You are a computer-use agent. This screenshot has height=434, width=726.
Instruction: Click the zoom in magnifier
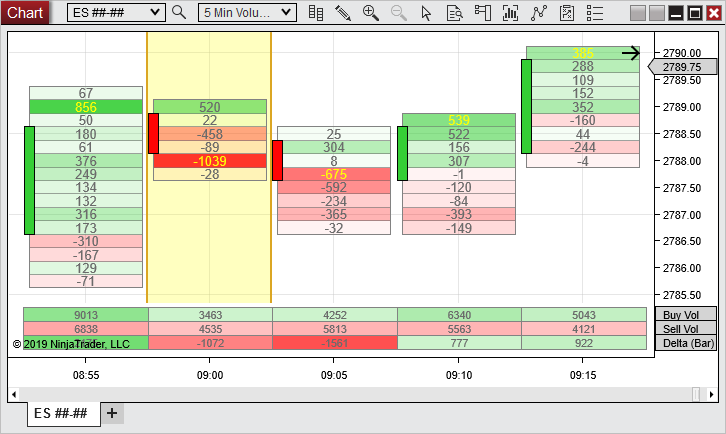point(371,12)
